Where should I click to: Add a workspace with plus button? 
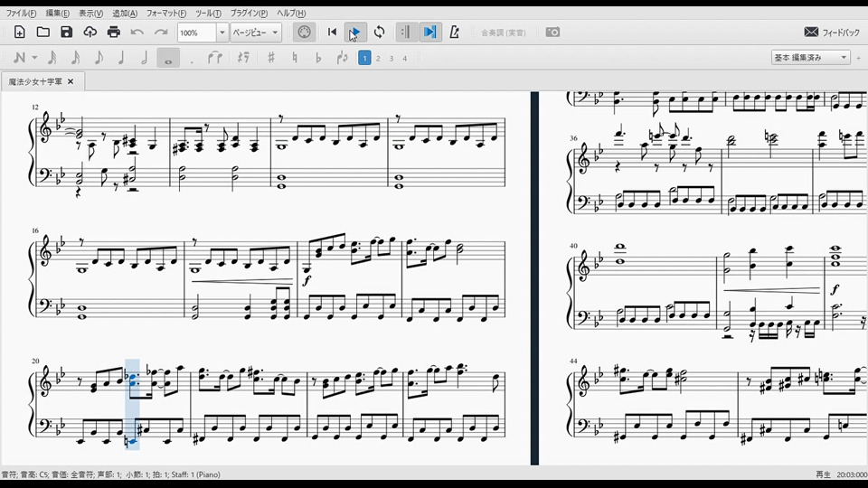tap(859, 58)
